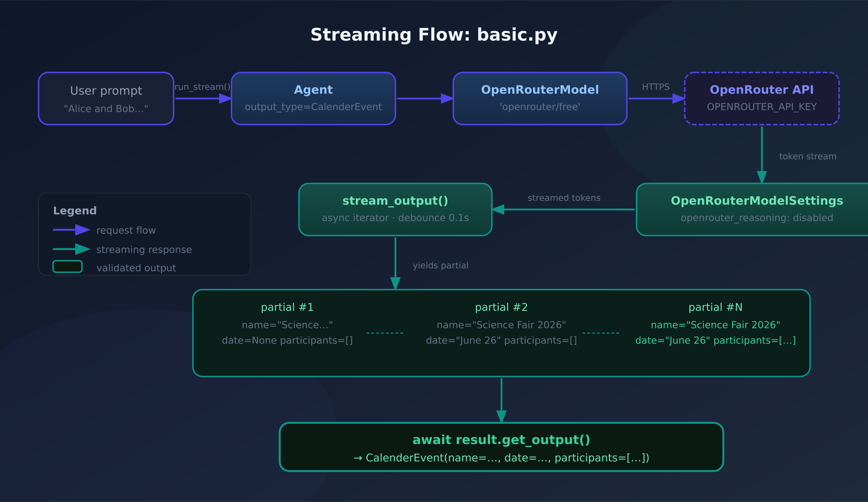Click the HTTPS arrow label
868x502 pixels.
click(x=656, y=87)
